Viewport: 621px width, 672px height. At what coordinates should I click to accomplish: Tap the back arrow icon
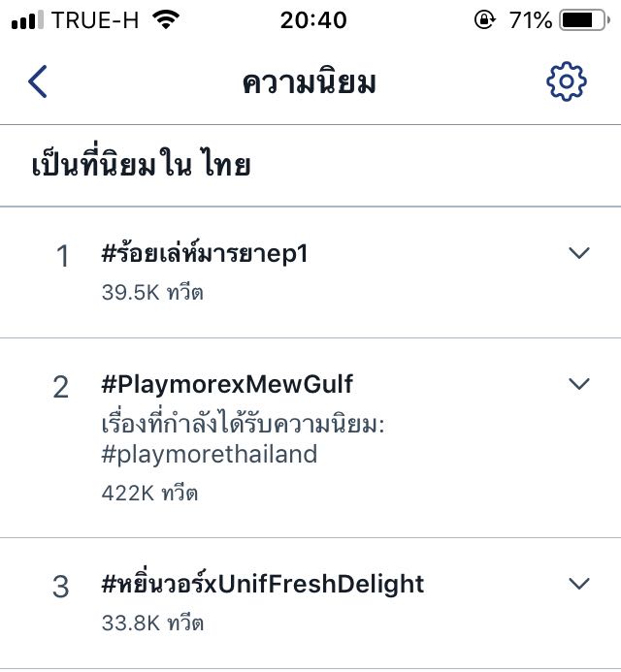tap(38, 81)
